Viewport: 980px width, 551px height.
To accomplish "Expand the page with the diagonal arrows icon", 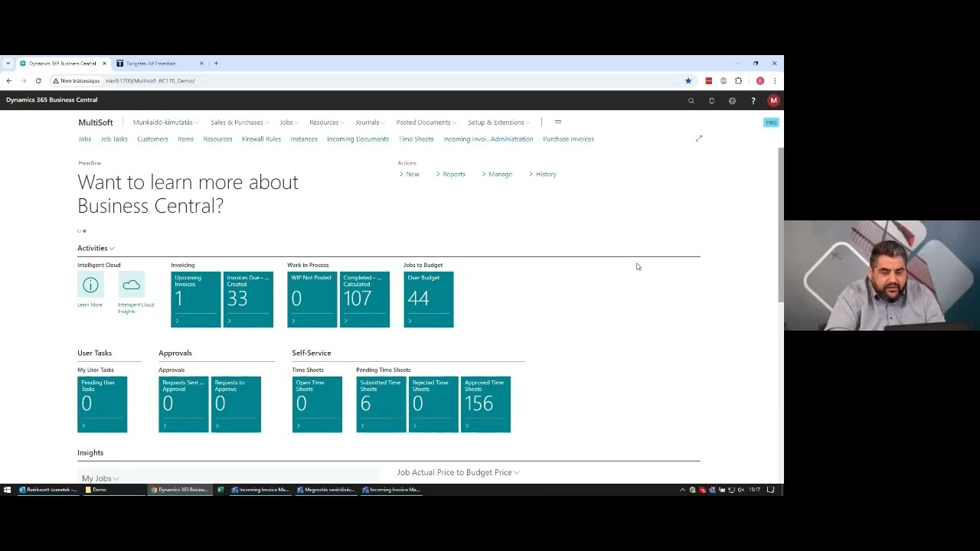I will 698,139.
